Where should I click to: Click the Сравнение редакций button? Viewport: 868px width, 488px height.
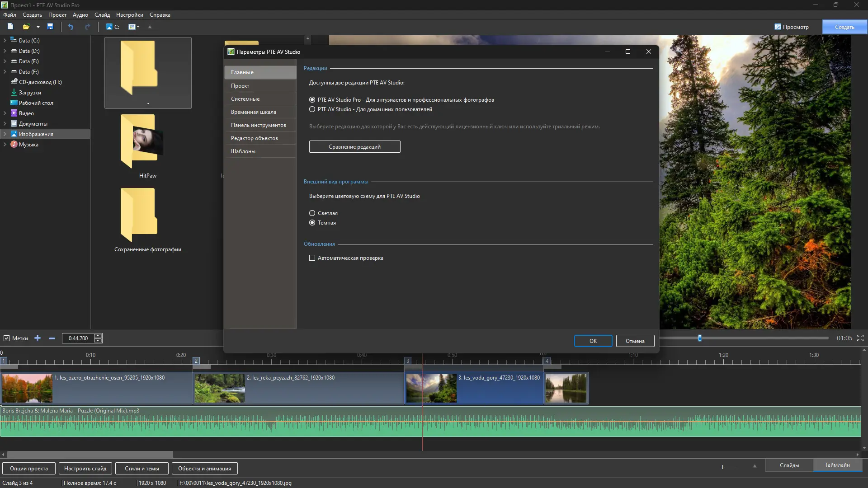coord(354,147)
